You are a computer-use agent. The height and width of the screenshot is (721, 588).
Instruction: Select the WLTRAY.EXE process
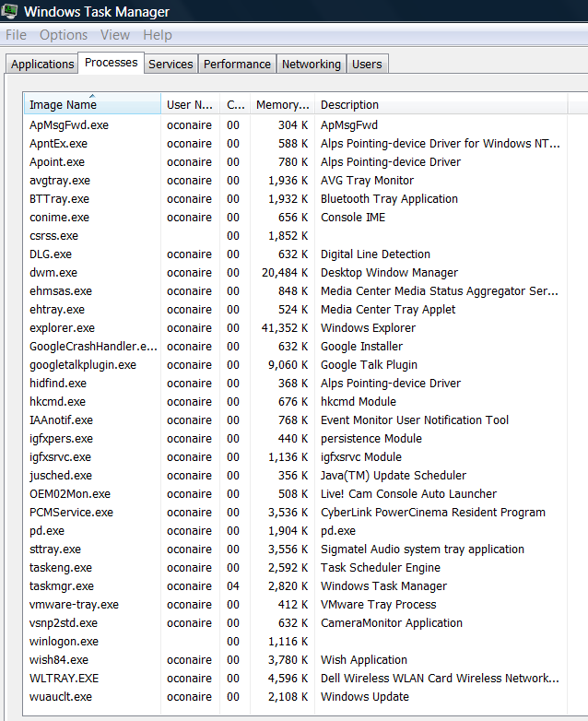(295, 679)
